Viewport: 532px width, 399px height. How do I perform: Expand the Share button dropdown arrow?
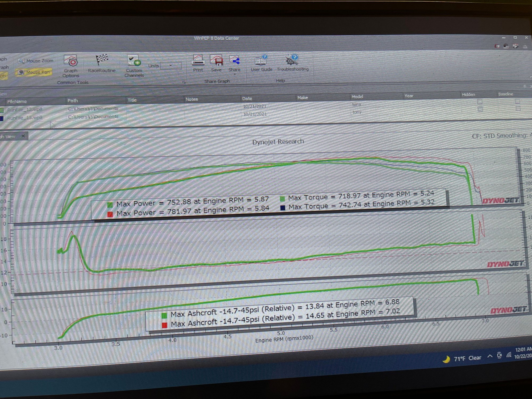[235, 74]
